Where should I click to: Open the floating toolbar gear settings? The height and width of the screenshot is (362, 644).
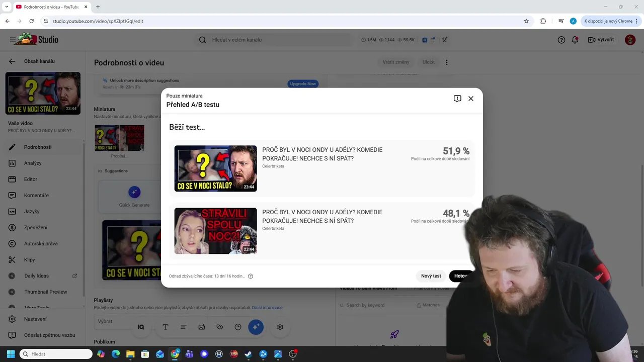pos(280,327)
